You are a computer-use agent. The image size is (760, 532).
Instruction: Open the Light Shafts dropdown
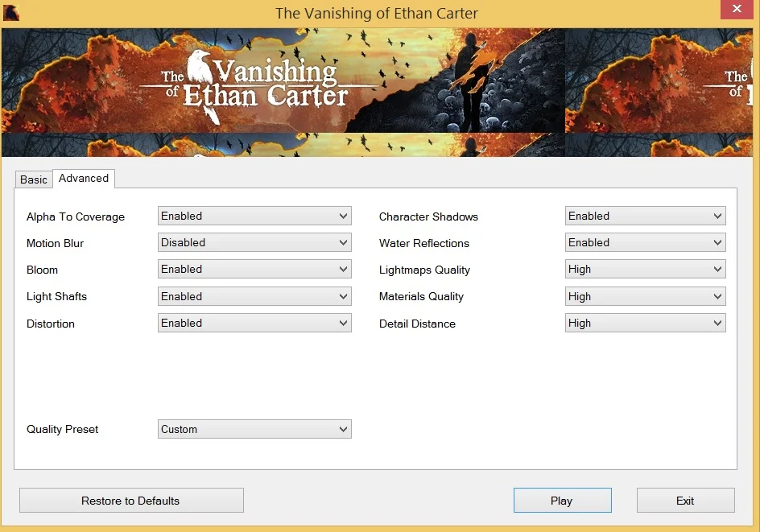coord(254,296)
